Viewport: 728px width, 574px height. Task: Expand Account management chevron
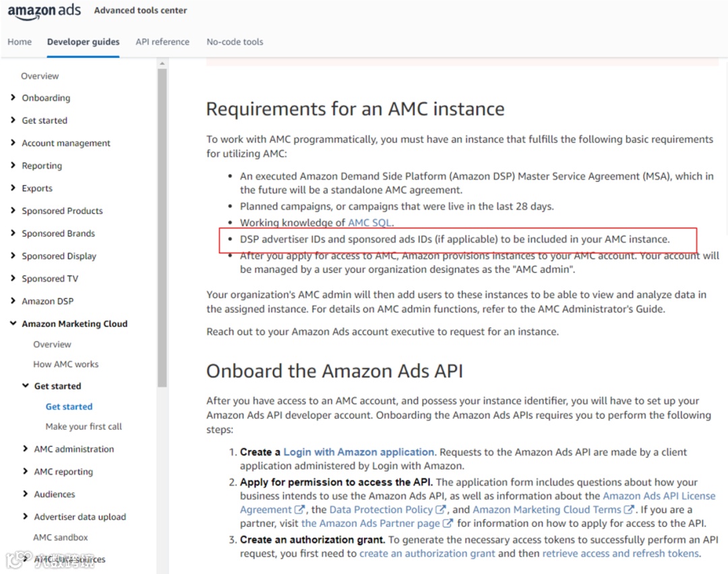tap(13, 142)
